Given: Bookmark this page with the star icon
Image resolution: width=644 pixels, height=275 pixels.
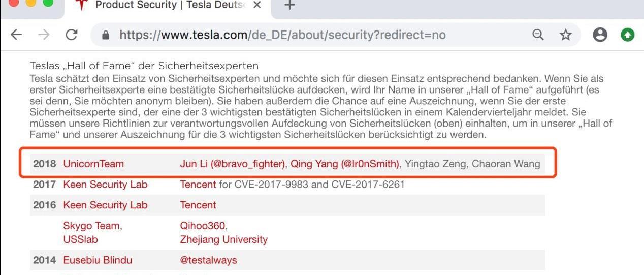Looking at the screenshot, I should coord(565,35).
